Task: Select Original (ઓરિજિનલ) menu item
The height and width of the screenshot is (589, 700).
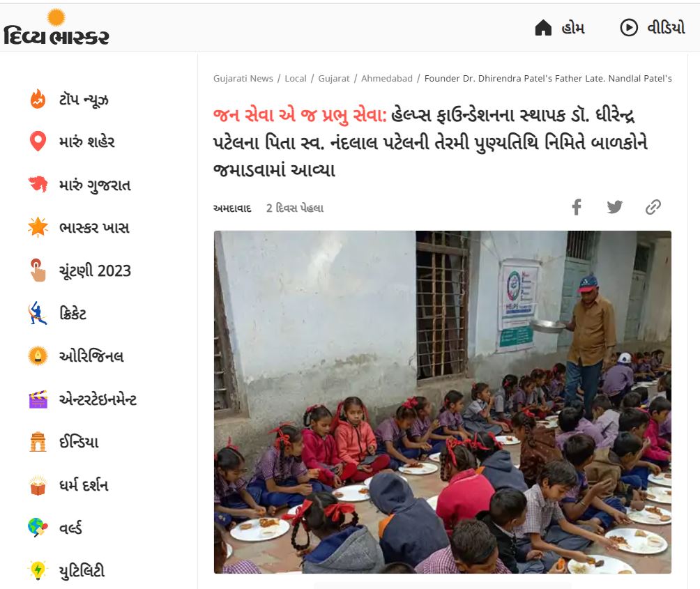Action: [x=75, y=356]
